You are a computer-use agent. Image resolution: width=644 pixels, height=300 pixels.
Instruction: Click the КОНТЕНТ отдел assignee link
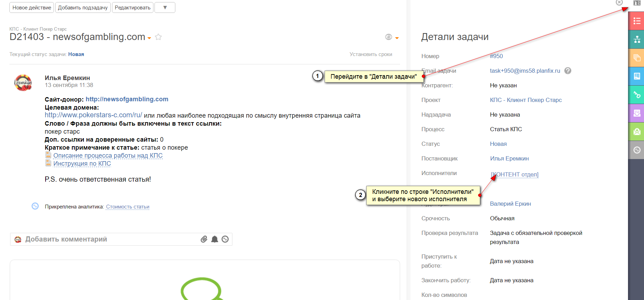click(515, 174)
